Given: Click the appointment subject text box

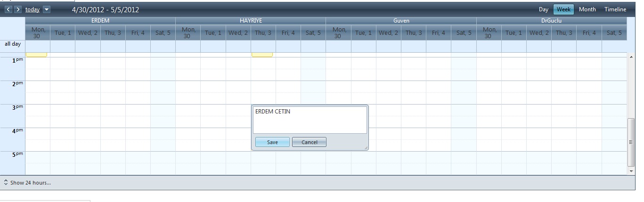Looking at the screenshot, I should click(310, 120).
